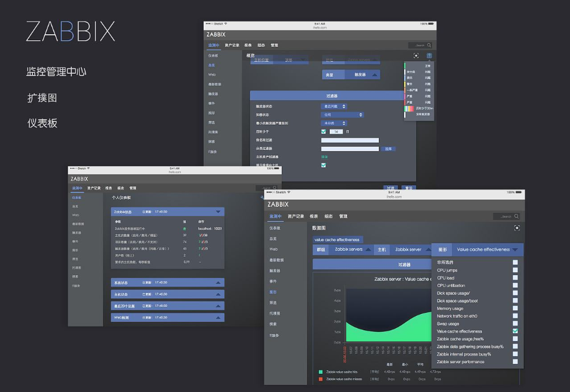Click the ZABBIX logo in the overview window
This screenshot has height=392, width=570.
pos(216,35)
